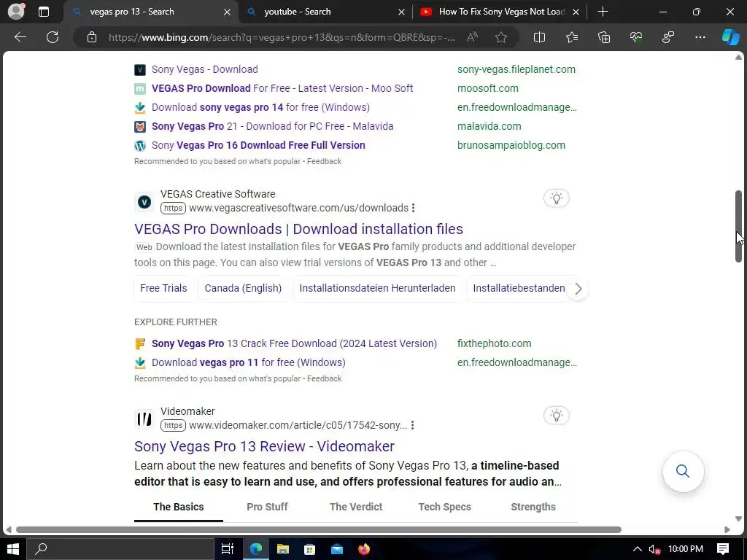This screenshot has width=747, height=560.
Task: Open Sony Vegas Pro 21 Malavida link
Action: tap(273, 126)
